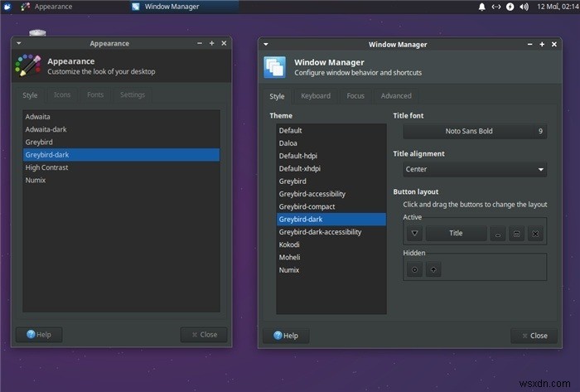This screenshot has width=580, height=392.
Task: Open the Window Manager titlebar menu arrow
Action: (x=266, y=45)
